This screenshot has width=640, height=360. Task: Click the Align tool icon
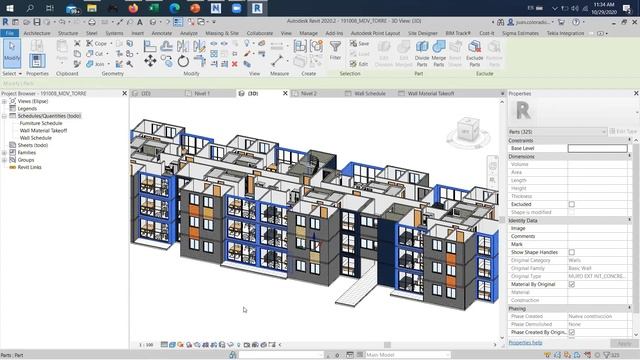150,46
